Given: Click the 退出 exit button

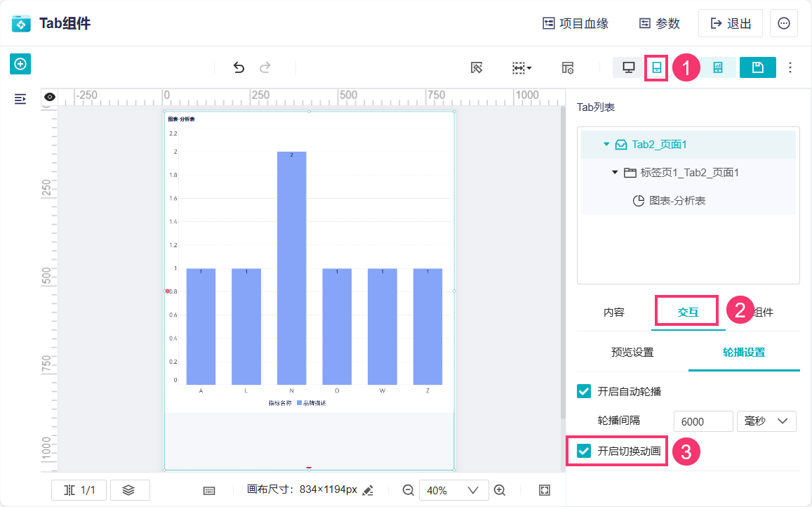Looking at the screenshot, I should (x=730, y=23).
